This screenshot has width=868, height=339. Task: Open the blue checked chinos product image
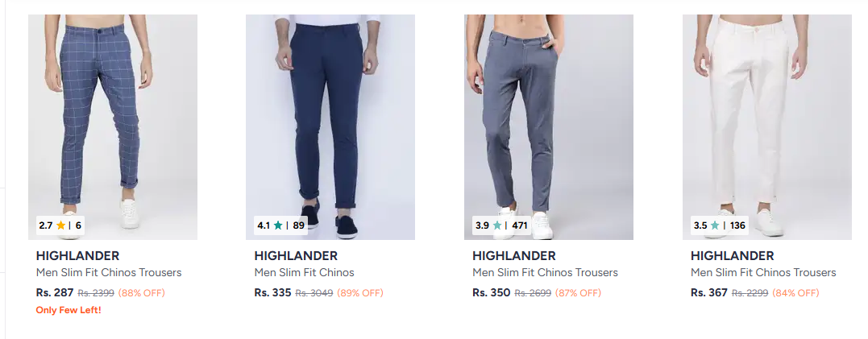pos(113,126)
